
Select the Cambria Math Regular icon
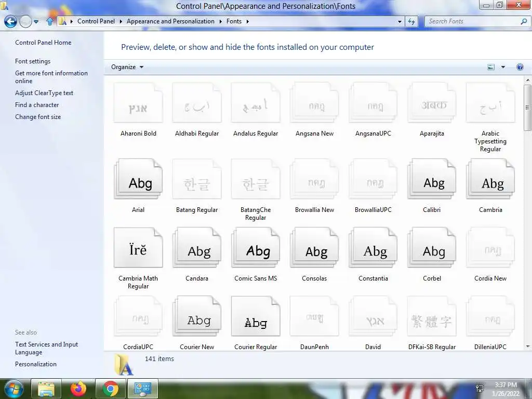pyautogui.click(x=138, y=248)
